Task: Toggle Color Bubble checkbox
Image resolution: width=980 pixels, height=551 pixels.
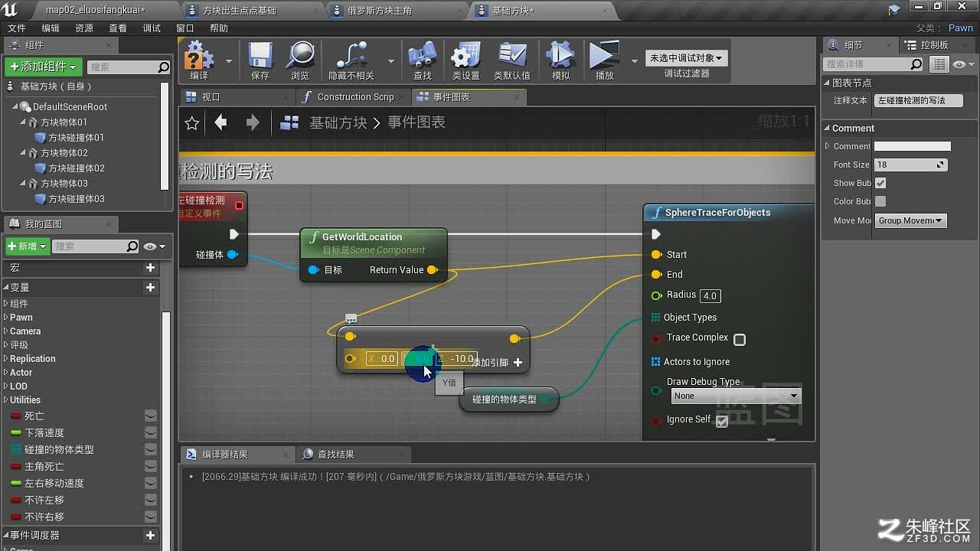Action: point(880,201)
